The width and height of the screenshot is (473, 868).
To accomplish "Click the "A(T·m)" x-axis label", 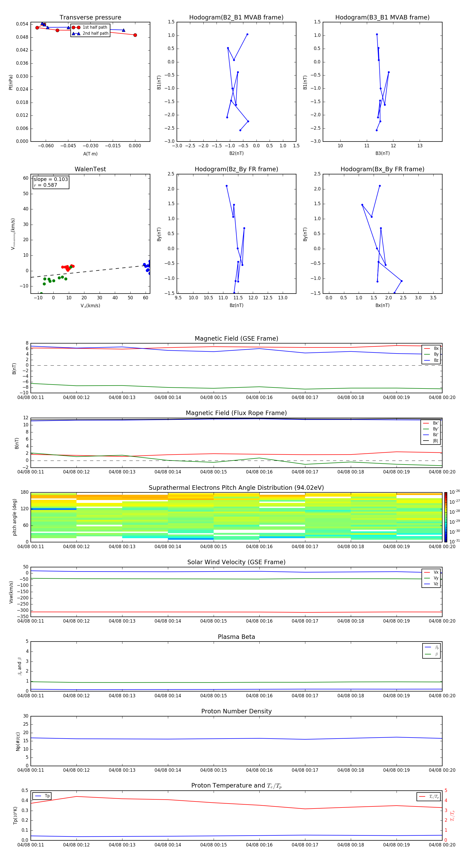I will [x=90, y=154].
